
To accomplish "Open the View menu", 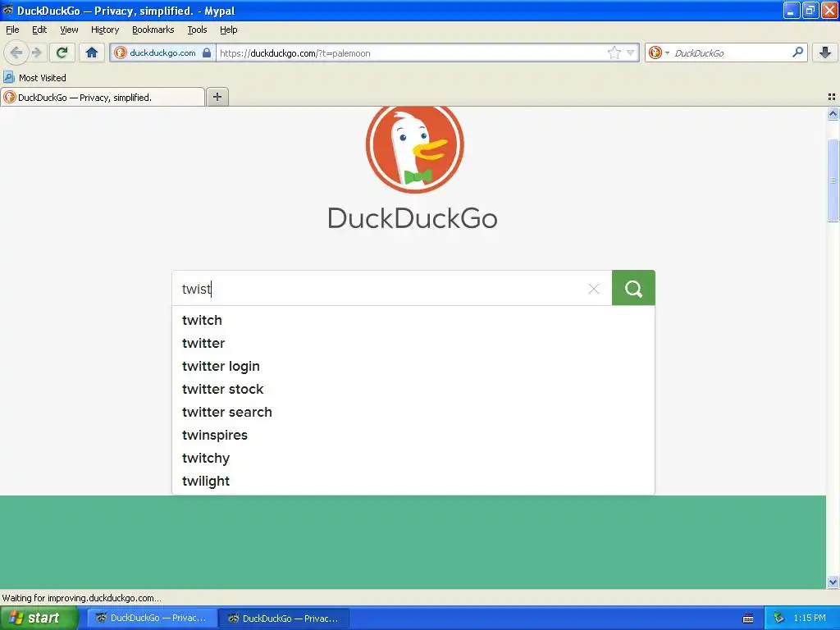I will pyautogui.click(x=69, y=30).
